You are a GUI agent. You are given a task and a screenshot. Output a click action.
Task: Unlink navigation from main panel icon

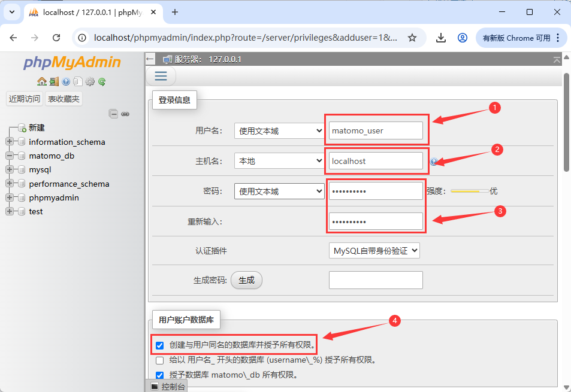[x=125, y=114]
